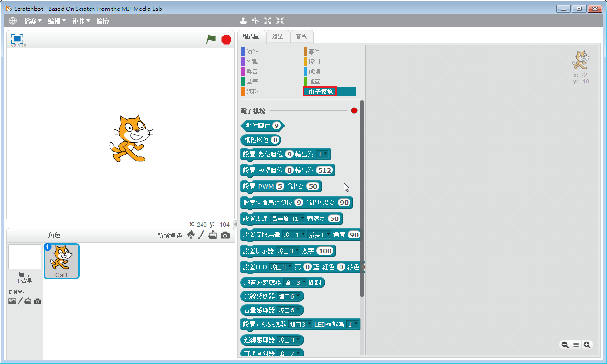Zoom out the scripts area
This screenshot has width=607, height=364.
click(x=565, y=345)
